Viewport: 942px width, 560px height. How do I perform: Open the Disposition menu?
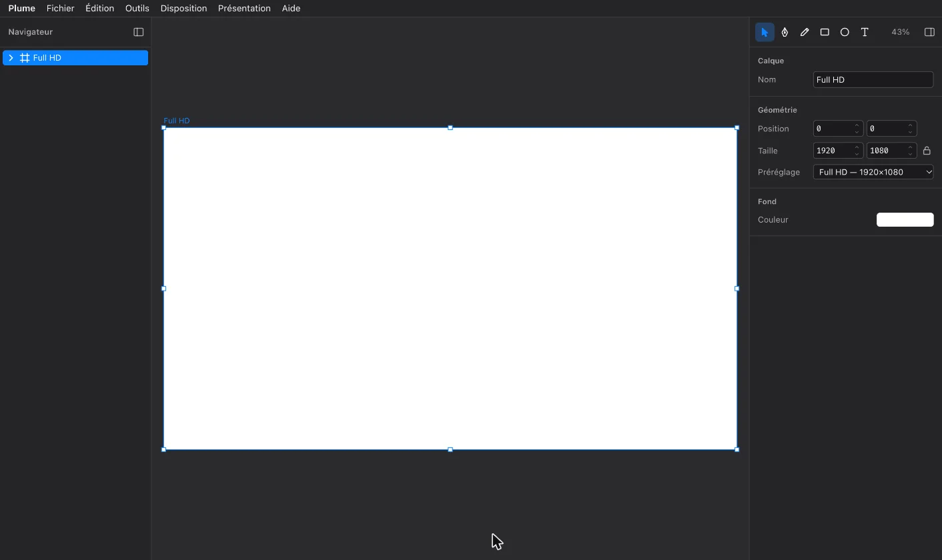point(183,9)
